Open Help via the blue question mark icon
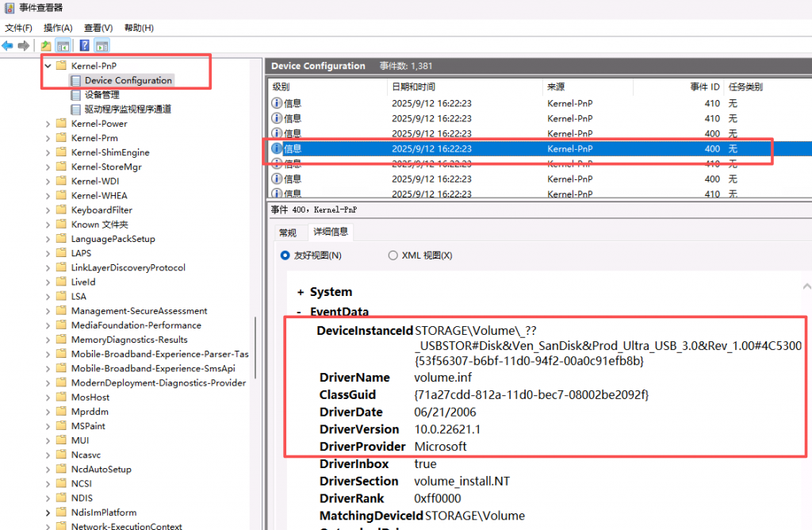The width and height of the screenshot is (812, 530). (x=83, y=46)
